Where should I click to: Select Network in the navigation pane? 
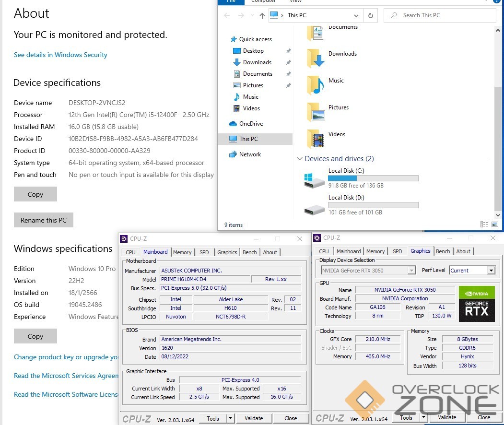click(250, 154)
